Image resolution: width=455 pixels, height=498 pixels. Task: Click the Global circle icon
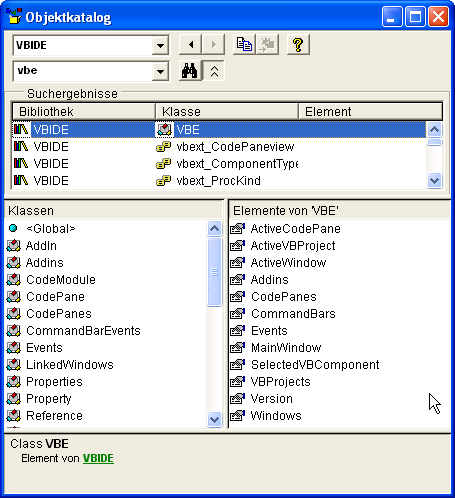(13, 228)
